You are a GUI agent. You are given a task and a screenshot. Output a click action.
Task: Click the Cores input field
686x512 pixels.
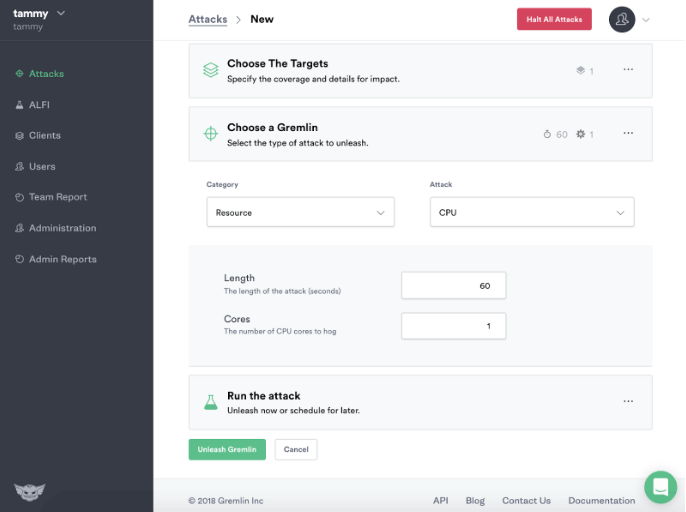click(x=454, y=326)
